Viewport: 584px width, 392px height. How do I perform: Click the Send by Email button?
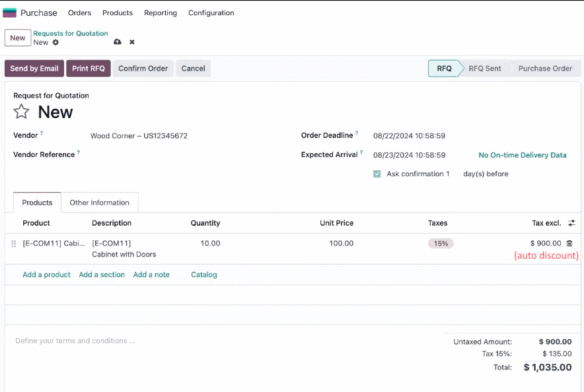34,69
